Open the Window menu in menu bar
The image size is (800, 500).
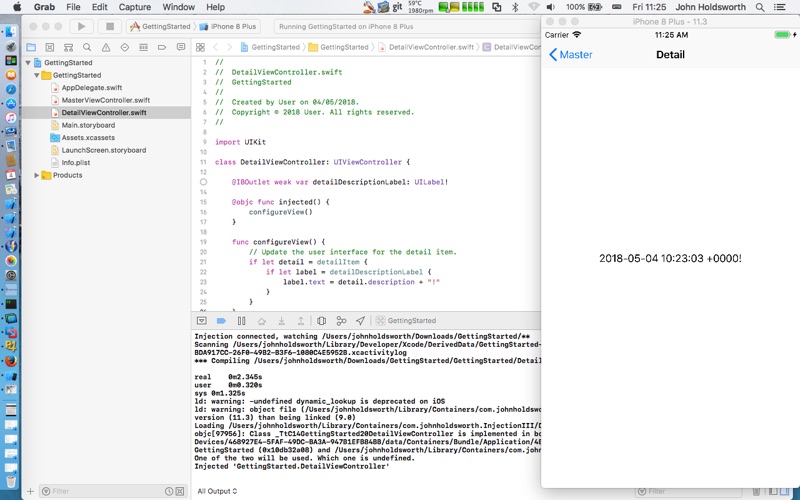coord(179,7)
